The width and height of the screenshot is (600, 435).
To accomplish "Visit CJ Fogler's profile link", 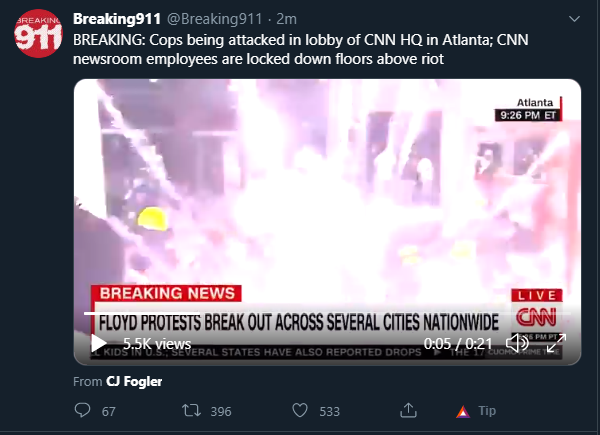I will (x=134, y=381).
